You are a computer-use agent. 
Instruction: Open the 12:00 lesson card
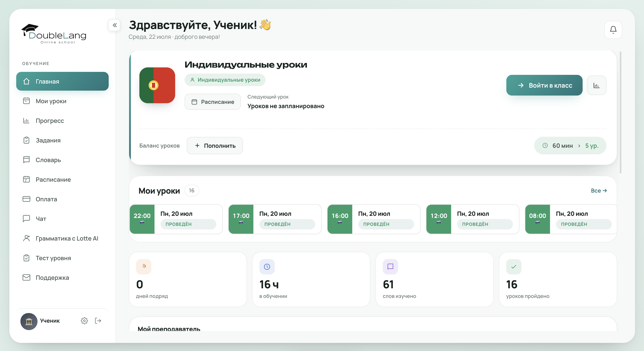(472, 219)
